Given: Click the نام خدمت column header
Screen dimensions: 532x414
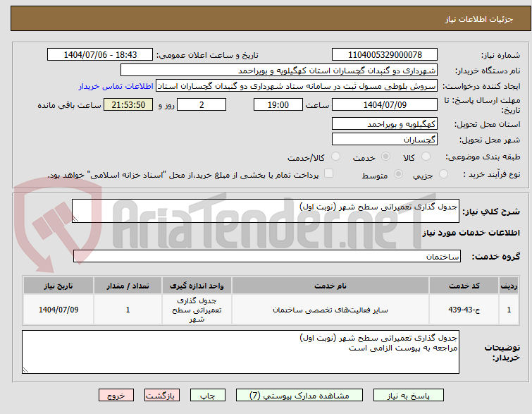Looking at the screenshot, I should coord(330,286).
